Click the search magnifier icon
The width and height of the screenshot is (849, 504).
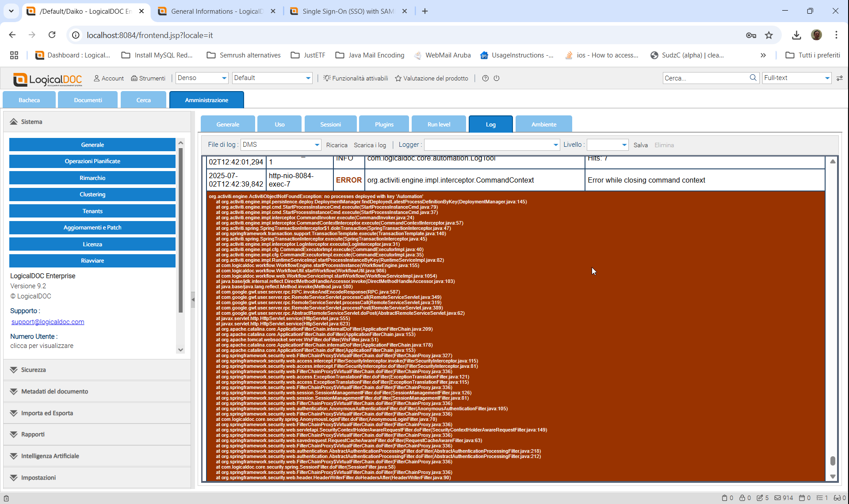(x=753, y=78)
